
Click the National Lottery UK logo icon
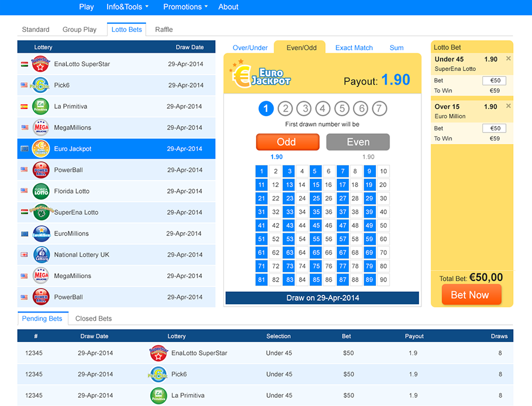pyautogui.click(x=40, y=255)
